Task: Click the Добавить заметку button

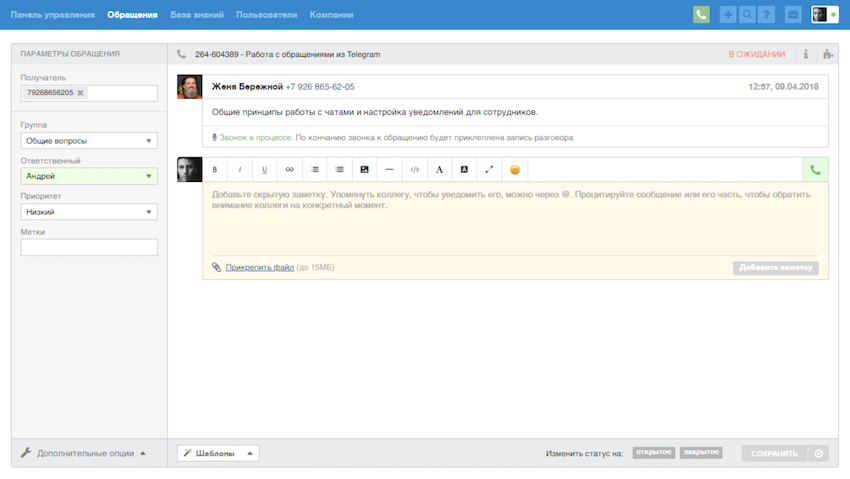Action: pos(776,268)
